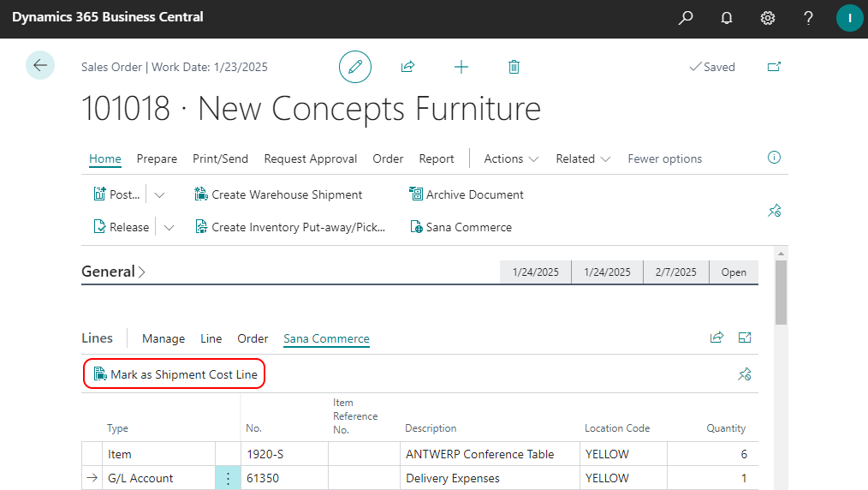The image size is (868, 490).
Task: Open the user account avatar
Action: tap(850, 18)
